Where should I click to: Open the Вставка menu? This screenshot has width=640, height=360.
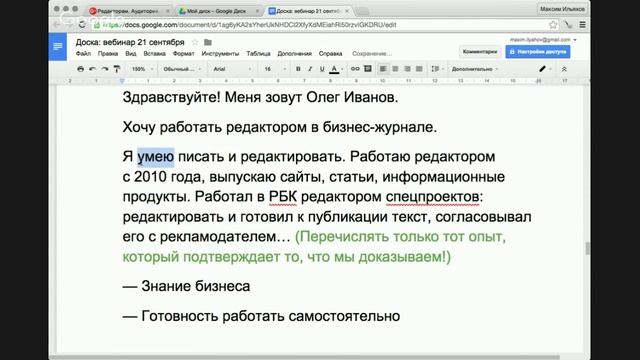[154, 53]
